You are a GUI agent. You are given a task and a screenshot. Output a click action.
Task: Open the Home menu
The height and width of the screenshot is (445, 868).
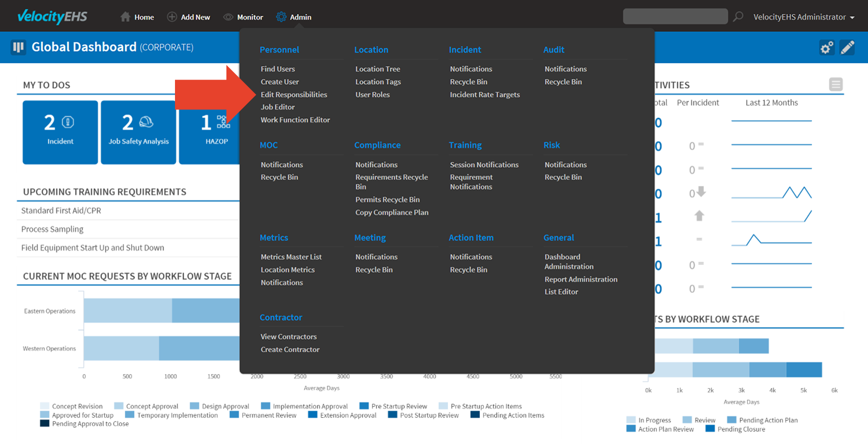(144, 17)
